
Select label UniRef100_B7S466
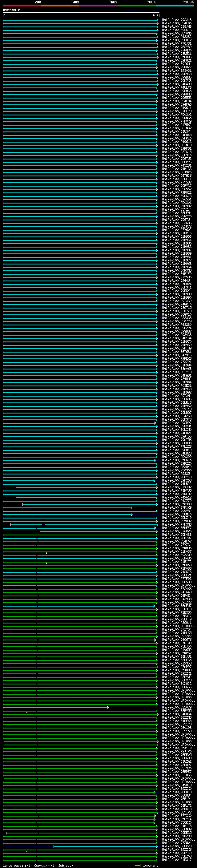176,589
